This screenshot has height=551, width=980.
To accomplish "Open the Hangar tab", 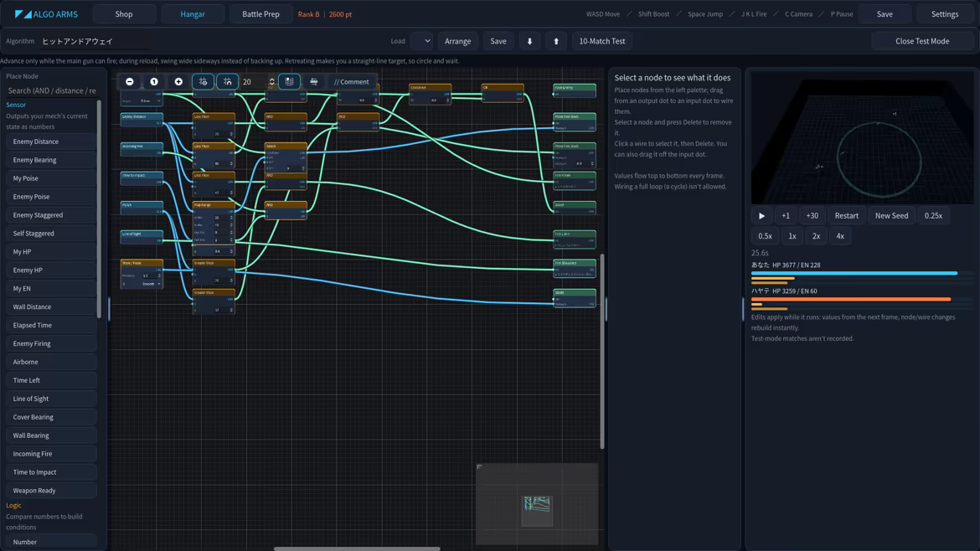I will point(193,13).
